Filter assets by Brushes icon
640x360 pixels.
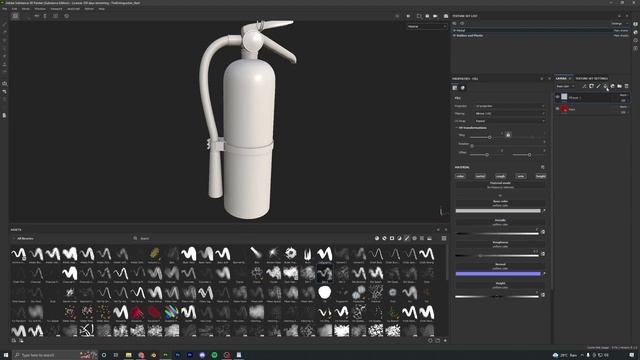coord(407,238)
